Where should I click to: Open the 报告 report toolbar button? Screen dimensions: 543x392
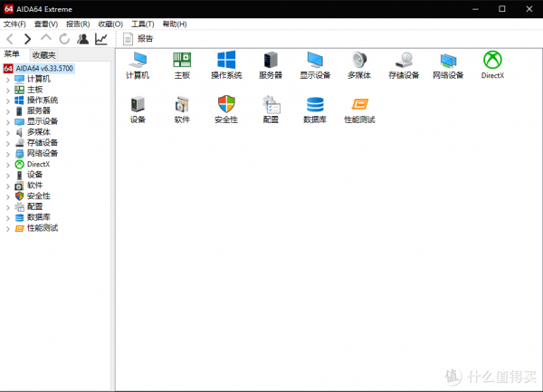click(x=138, y=39)
